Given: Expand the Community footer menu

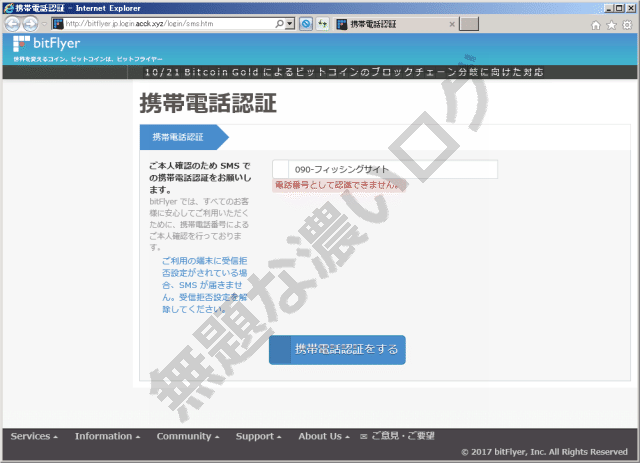Looking at the screenshot, I should coord(188,436).
